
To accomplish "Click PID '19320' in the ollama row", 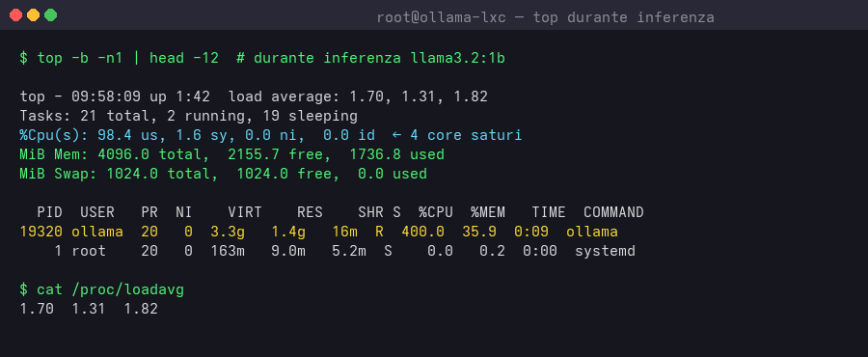I will (41, 232).
